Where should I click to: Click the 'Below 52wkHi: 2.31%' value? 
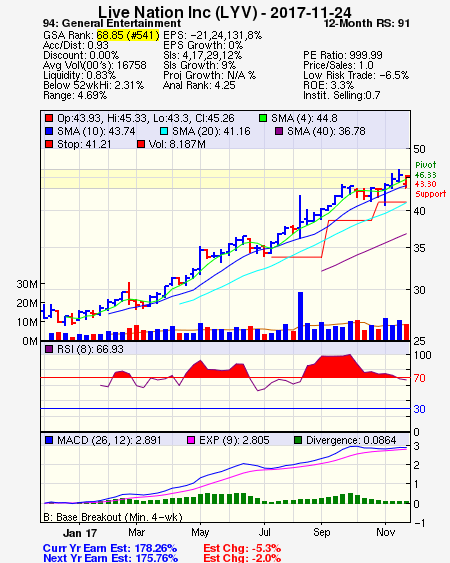(x=93, y=85)
